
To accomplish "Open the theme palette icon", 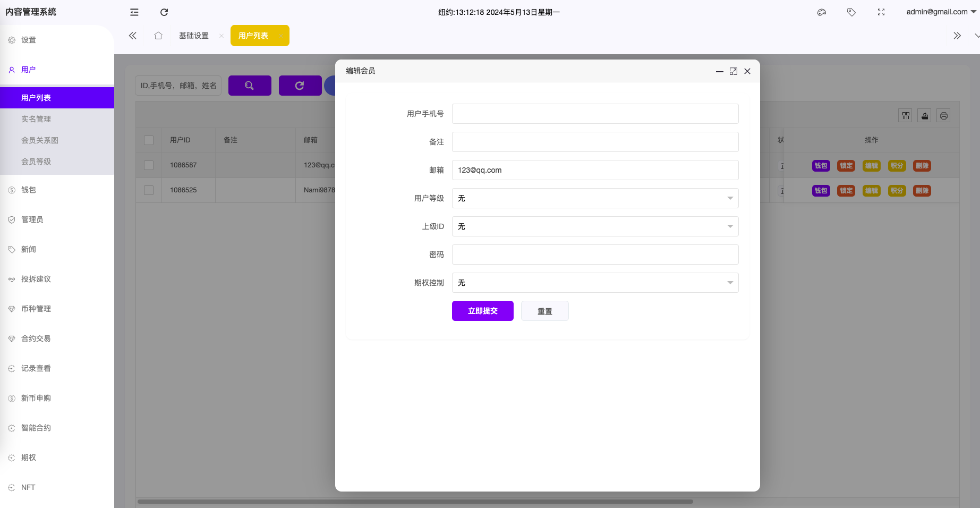I will pyautogui.click(x=822, y=12).
